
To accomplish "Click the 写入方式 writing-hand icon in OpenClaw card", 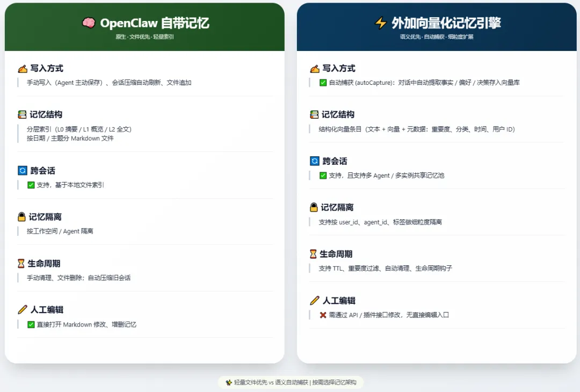I will click(23, 69).
